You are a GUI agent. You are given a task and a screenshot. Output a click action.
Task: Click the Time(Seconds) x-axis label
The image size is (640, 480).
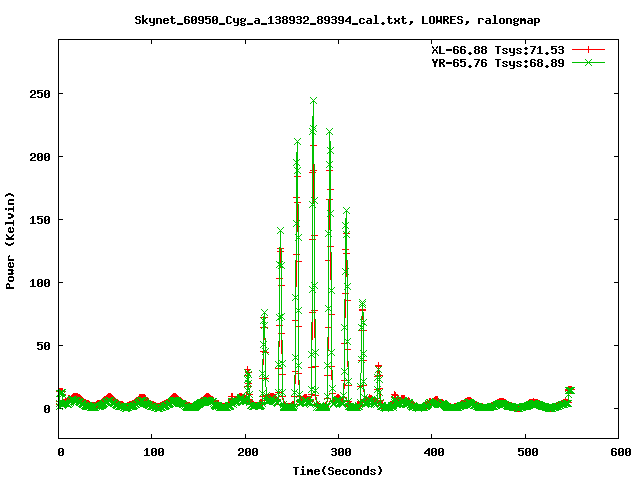(x=338, y=470)
